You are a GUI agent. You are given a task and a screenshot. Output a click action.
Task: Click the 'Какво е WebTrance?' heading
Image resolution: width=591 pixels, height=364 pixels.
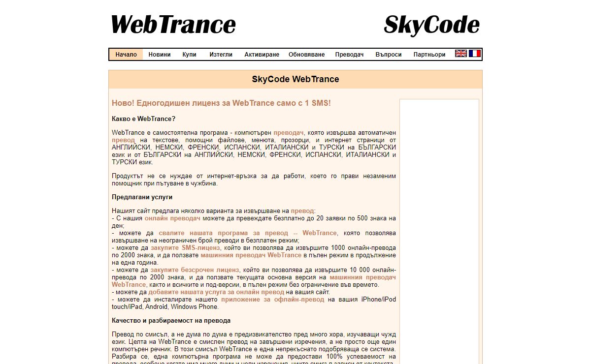pyautogui.click(x=143, y=119)
